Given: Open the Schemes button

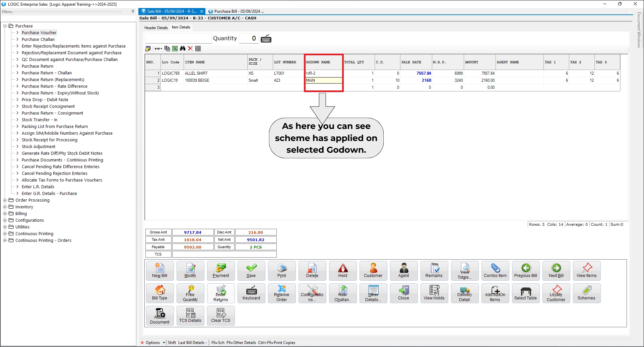Looking at the screenshot, I should (x=586, y=293).
